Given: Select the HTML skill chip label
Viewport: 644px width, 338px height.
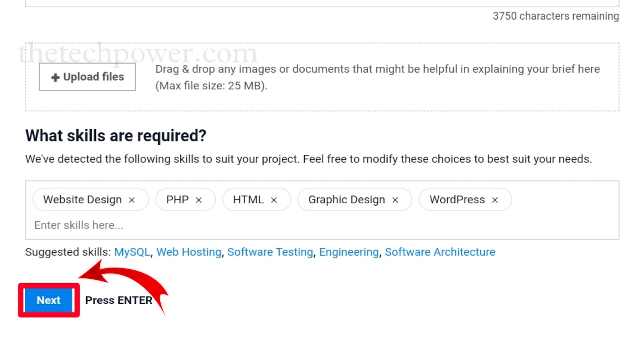Looking at the screenshot, I should pos(248,200).
